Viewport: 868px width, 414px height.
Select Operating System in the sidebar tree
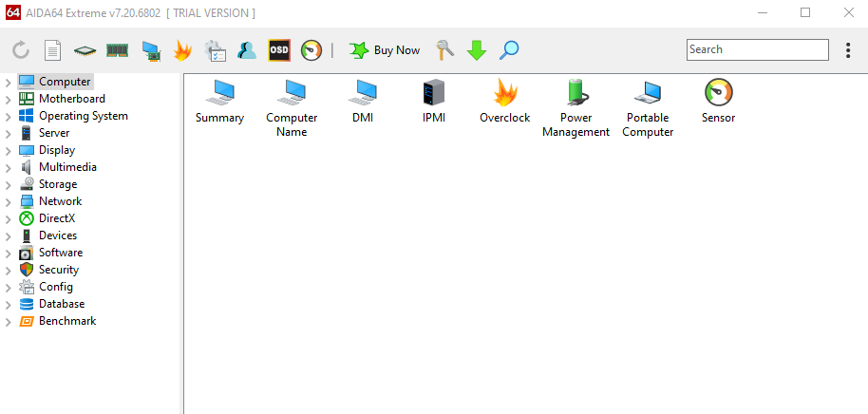[73, 116]
